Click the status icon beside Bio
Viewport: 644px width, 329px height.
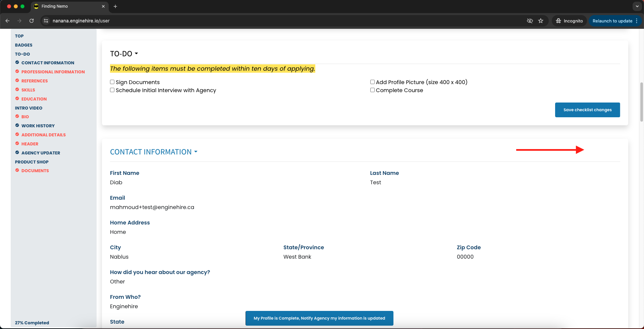coord(17,116)
